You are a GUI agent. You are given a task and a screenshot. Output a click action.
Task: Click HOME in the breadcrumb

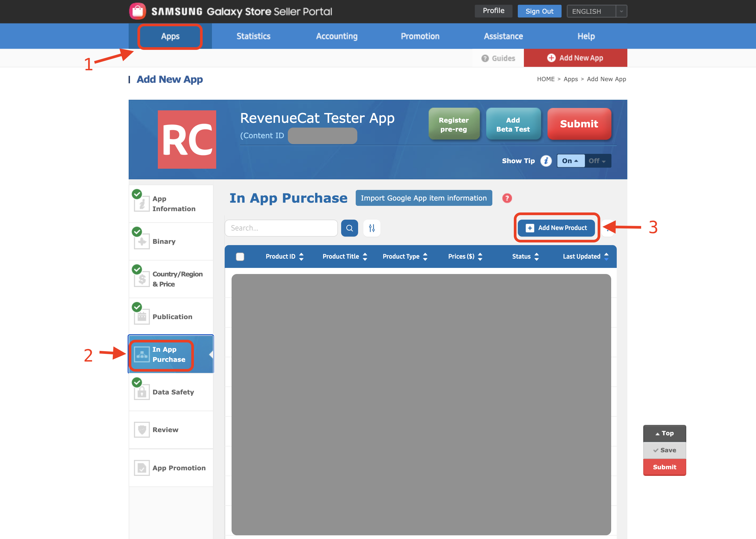click(x=546, y=79)
